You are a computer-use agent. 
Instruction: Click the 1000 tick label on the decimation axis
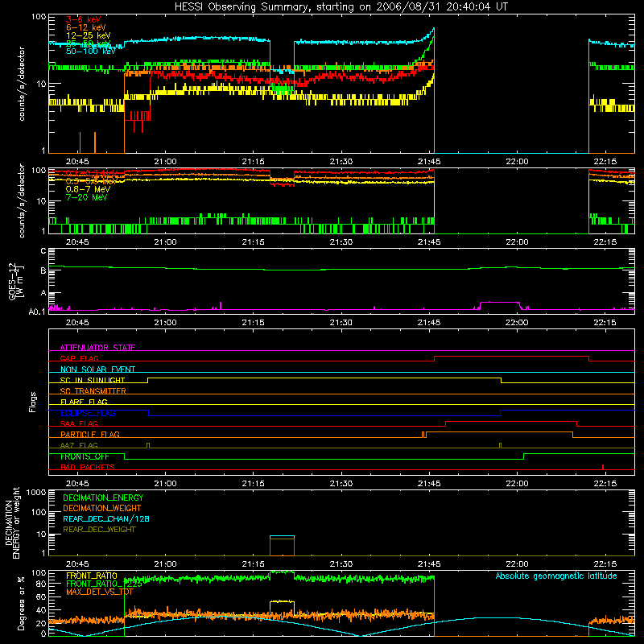[x=36, y=492]
